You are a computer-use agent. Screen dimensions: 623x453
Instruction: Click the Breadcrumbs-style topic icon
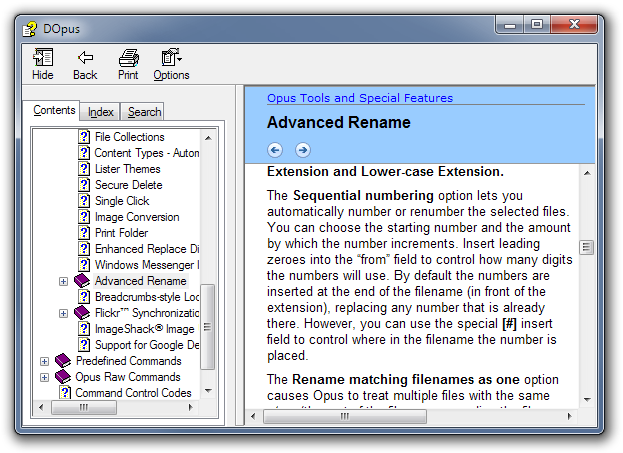[84, 297]
